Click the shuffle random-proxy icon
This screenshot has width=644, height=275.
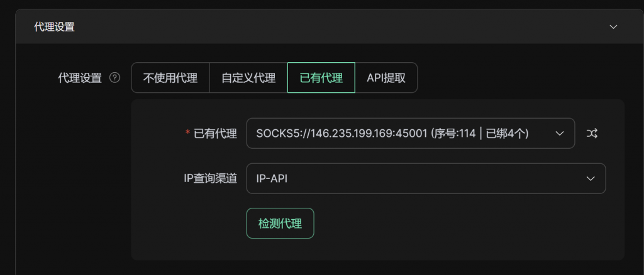[x=592, y=133]
